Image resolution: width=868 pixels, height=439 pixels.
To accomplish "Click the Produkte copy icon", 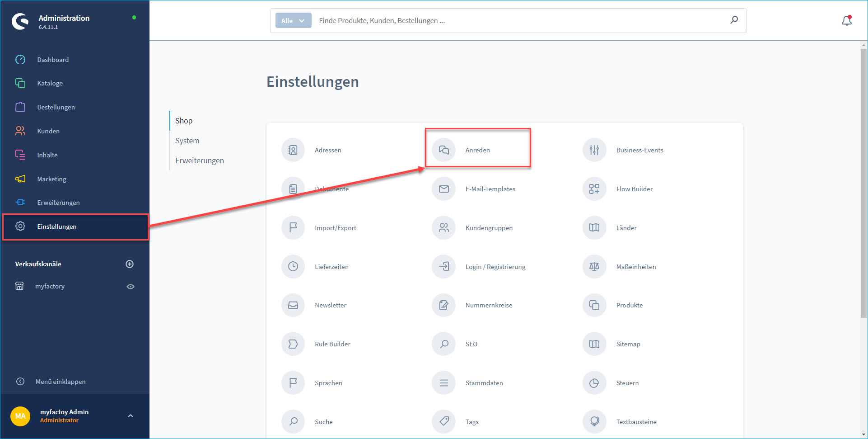I will (x=594, y=305).
